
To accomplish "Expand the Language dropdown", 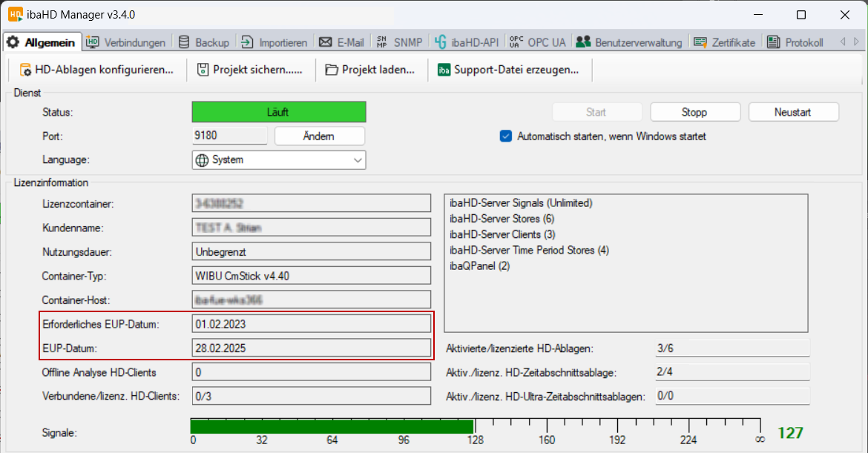I will [x=358, y=159].
